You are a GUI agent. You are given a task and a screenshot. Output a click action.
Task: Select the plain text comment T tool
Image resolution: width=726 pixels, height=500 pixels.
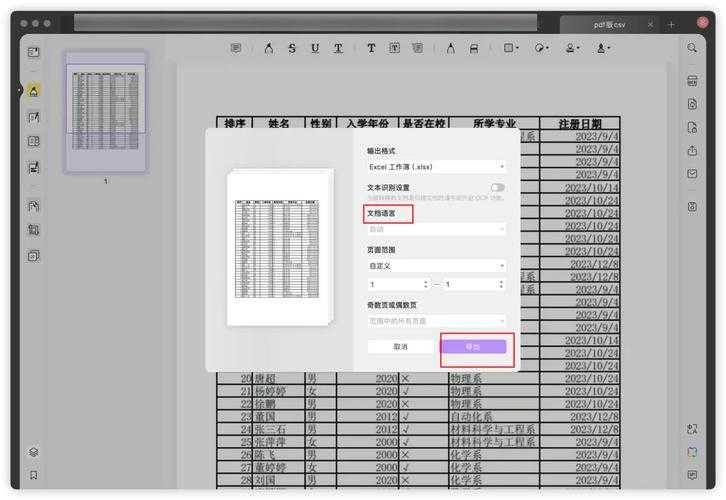point(371,48)
